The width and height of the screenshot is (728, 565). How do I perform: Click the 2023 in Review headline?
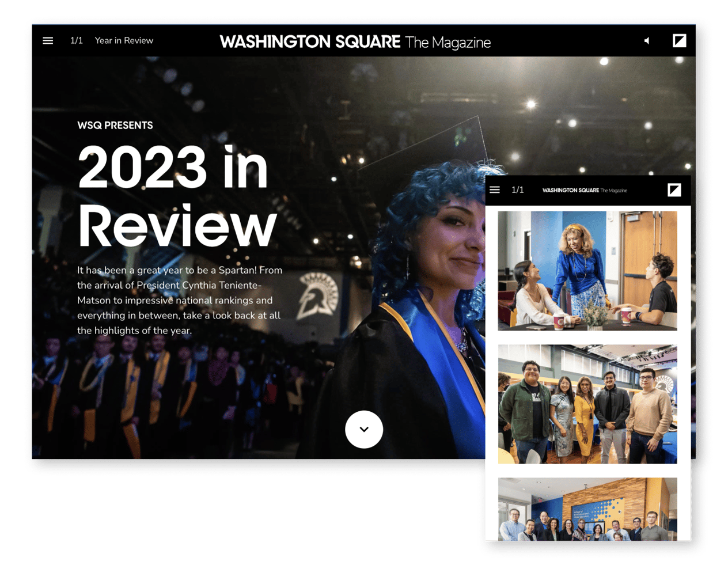[x=173, y=196]
